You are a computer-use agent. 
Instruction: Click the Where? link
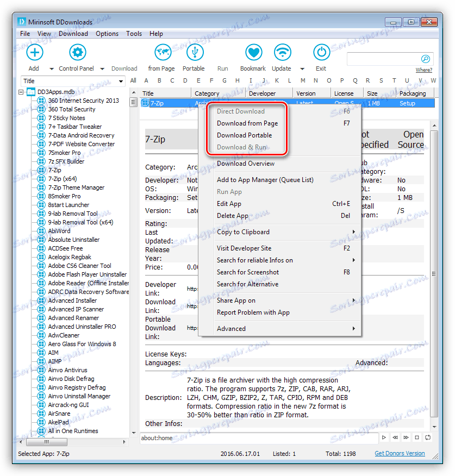tap(423, 70)
